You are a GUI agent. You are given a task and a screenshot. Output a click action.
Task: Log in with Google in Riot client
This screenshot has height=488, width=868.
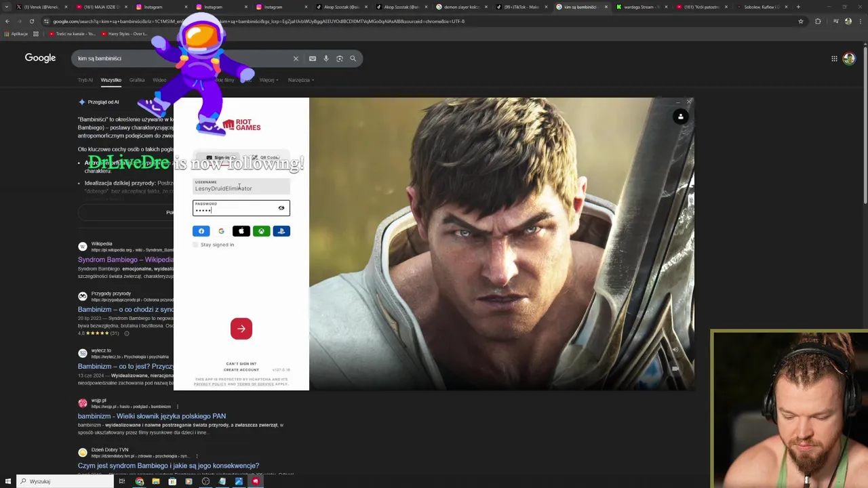tap(221, 231)
